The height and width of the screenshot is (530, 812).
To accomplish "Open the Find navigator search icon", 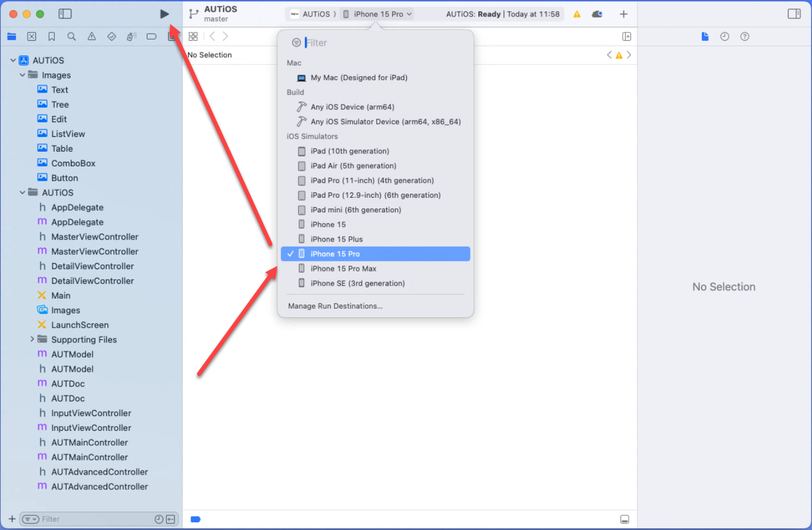I will click(71, 37).
